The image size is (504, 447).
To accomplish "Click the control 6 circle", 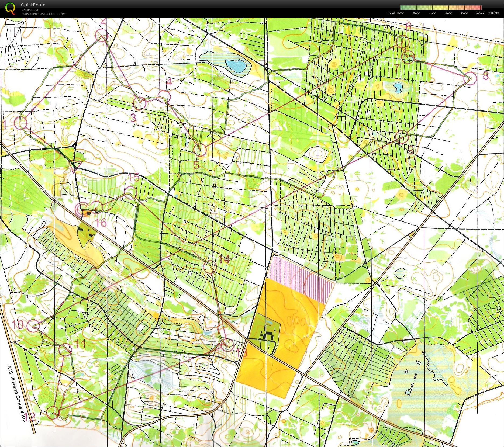I will (403, 42).
